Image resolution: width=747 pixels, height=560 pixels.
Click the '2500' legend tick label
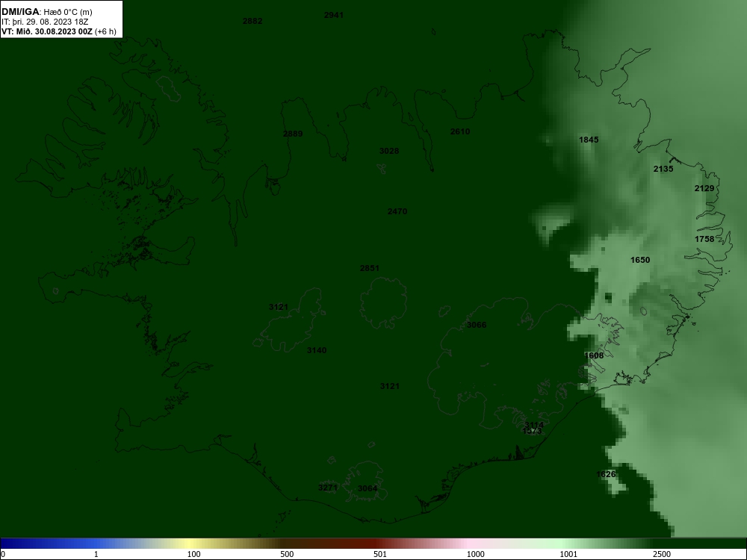pyautogui.click(x=662, y=554)
